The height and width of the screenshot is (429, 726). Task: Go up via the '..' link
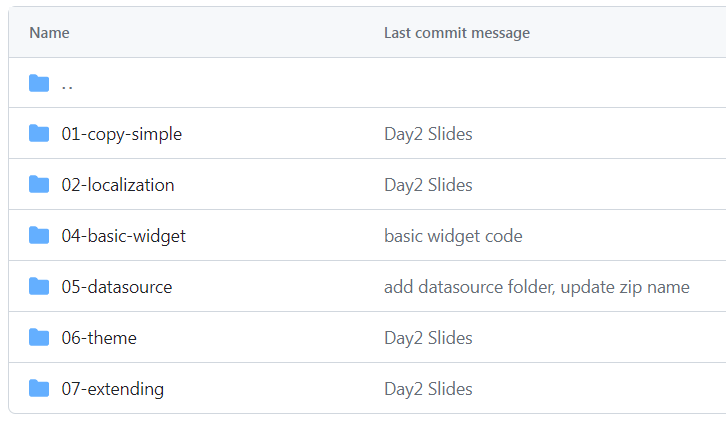(67, 84)
